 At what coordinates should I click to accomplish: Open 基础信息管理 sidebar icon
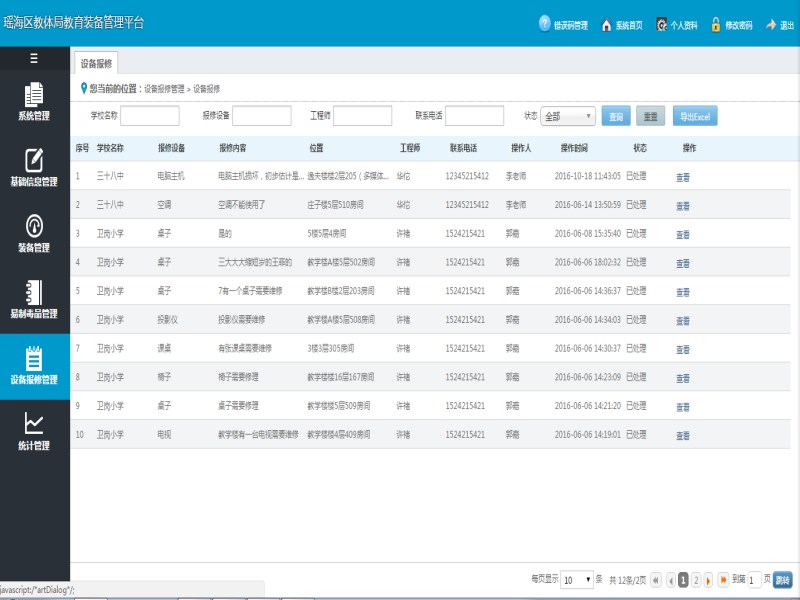coord(34,160)
